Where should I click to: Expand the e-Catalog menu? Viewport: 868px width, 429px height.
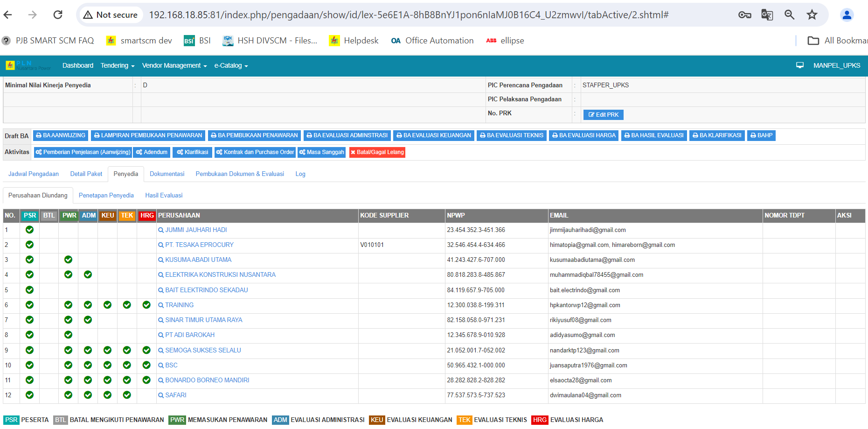click(231, 65)
